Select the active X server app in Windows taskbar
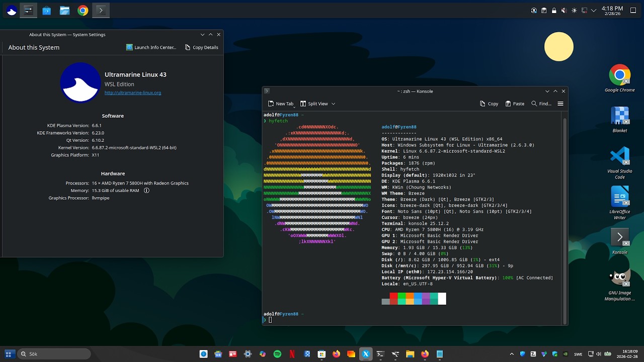 point(366,354)
